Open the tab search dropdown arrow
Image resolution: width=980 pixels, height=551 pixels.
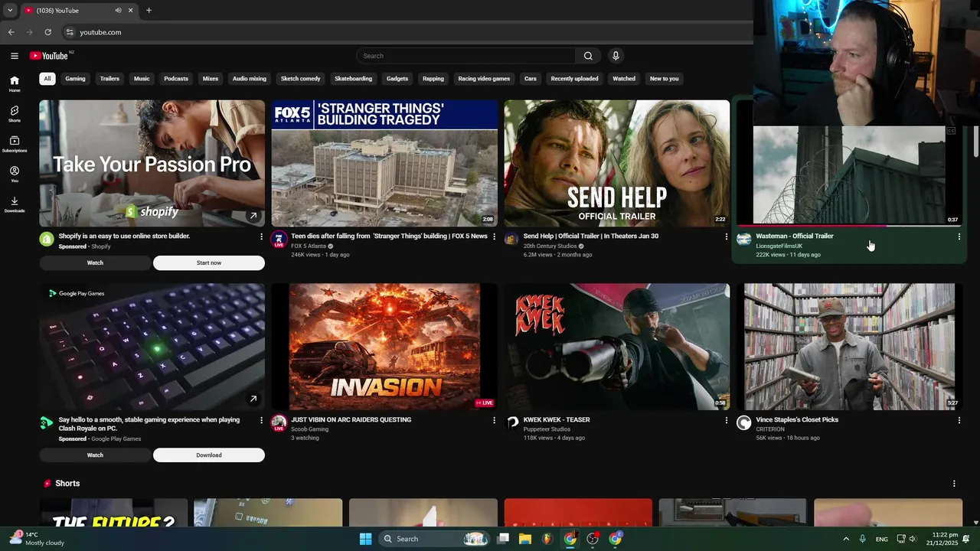pyautogui.click(x=10, y=11)
